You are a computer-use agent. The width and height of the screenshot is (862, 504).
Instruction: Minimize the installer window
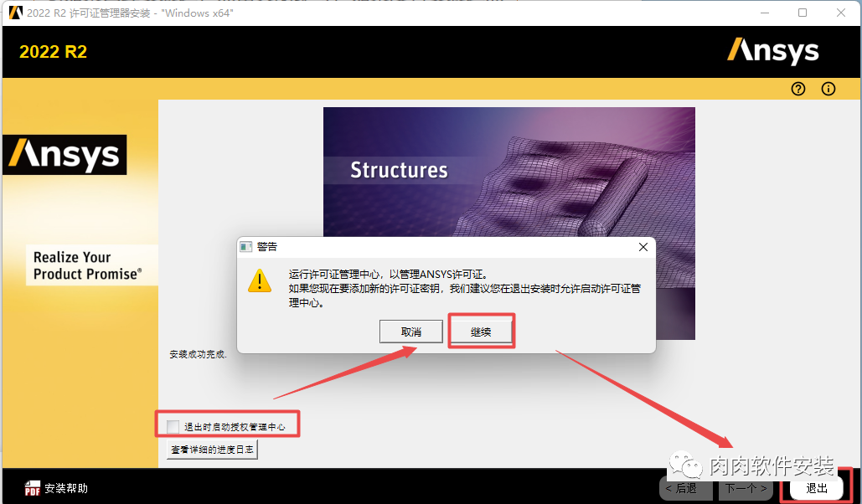[x=765, y=13]
